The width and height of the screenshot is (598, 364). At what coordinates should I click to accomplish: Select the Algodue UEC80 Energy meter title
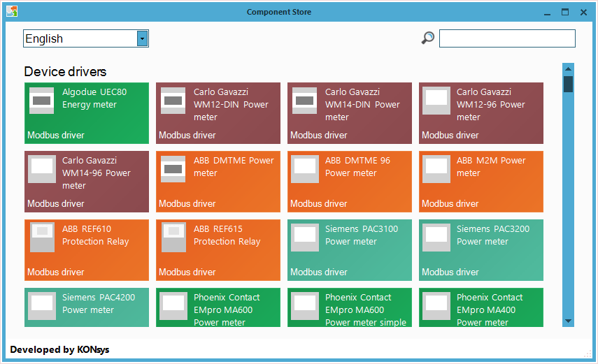[94, 99]
